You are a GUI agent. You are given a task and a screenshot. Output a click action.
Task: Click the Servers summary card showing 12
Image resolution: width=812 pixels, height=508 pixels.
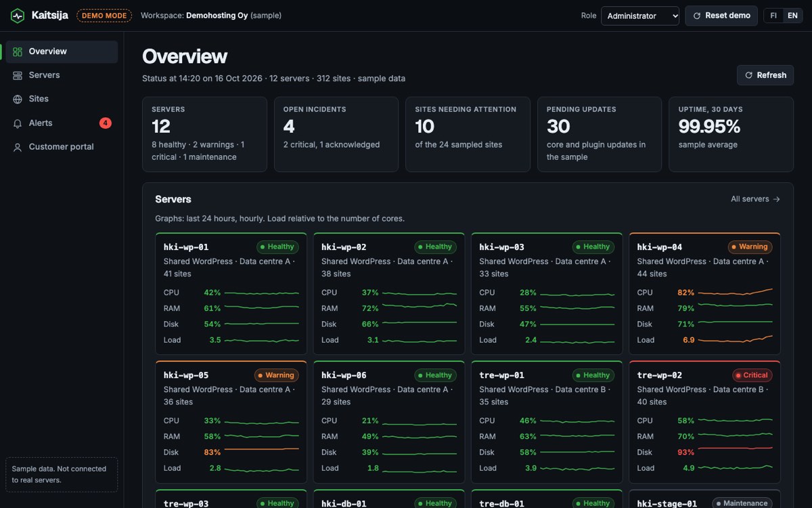[204, 134]
